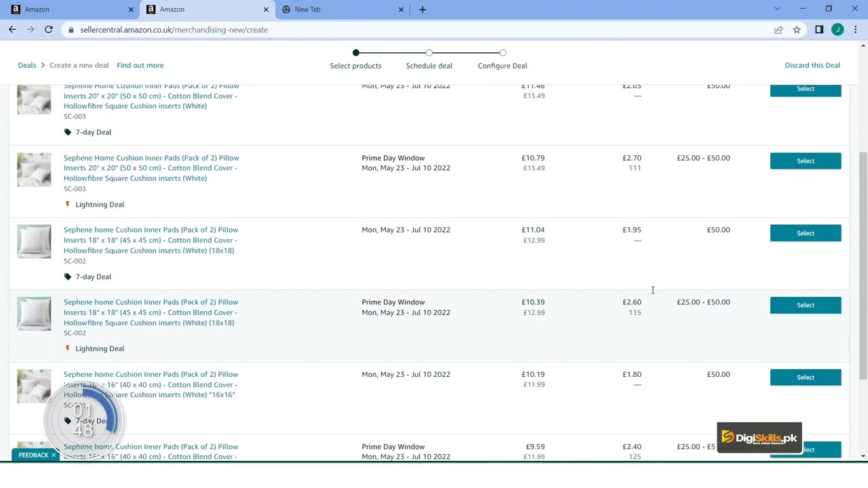Select the SC-003 7-day Deal at £11.46
The width and height of the screenshot is (868, 488).
pyautogui.click(x=806, y=89)
